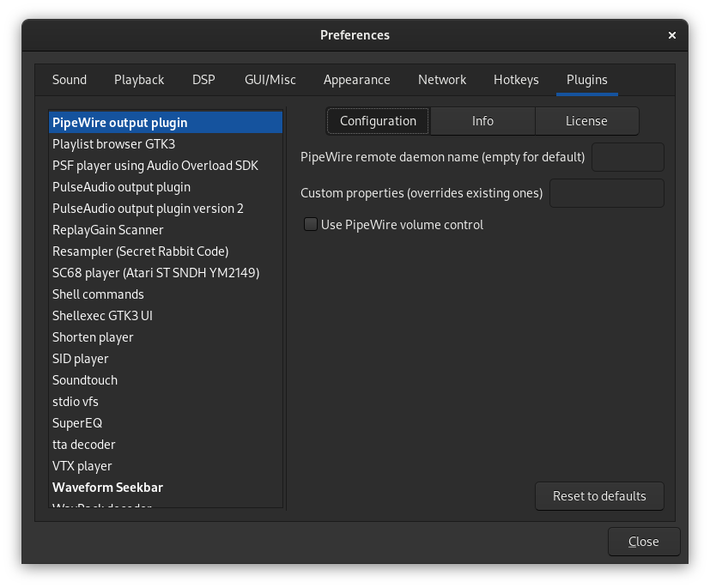
Task: Open the Appearance tab
Action: click(356, 80)
